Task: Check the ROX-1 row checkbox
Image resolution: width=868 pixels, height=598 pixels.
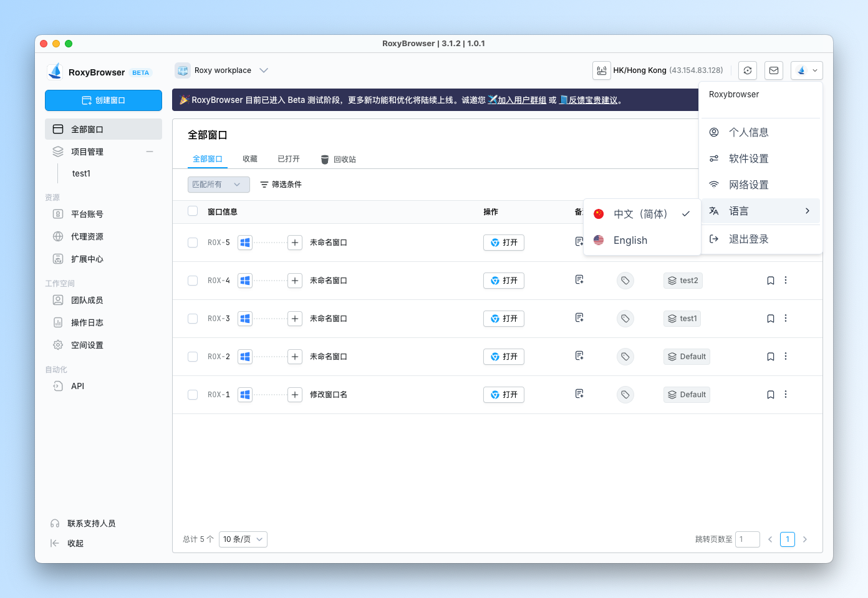Action: coord(193,395)
